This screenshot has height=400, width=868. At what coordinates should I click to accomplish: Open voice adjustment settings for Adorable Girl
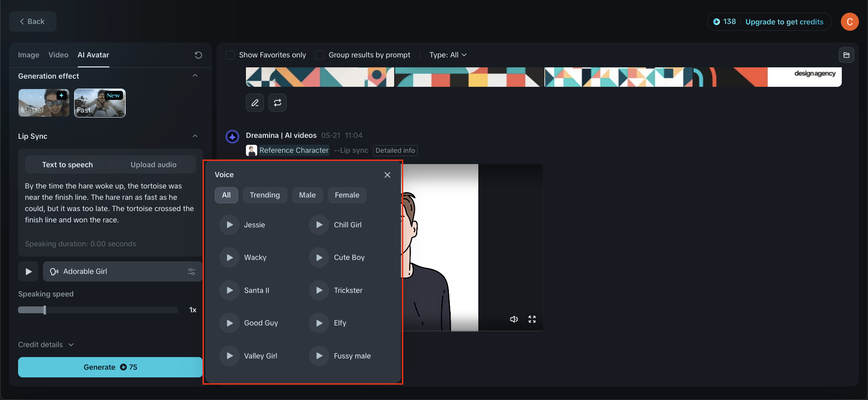(x=192, y=272)
